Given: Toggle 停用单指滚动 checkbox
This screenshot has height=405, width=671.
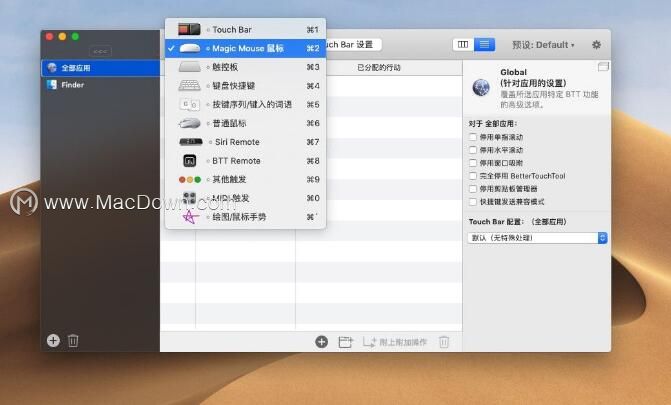Looking at the screenshot, I should (473, 137).
